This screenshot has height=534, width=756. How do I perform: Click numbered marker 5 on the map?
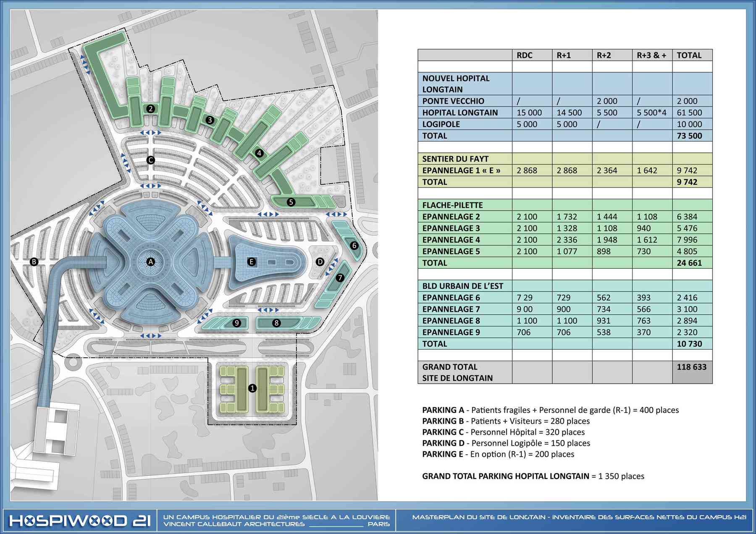291,202
